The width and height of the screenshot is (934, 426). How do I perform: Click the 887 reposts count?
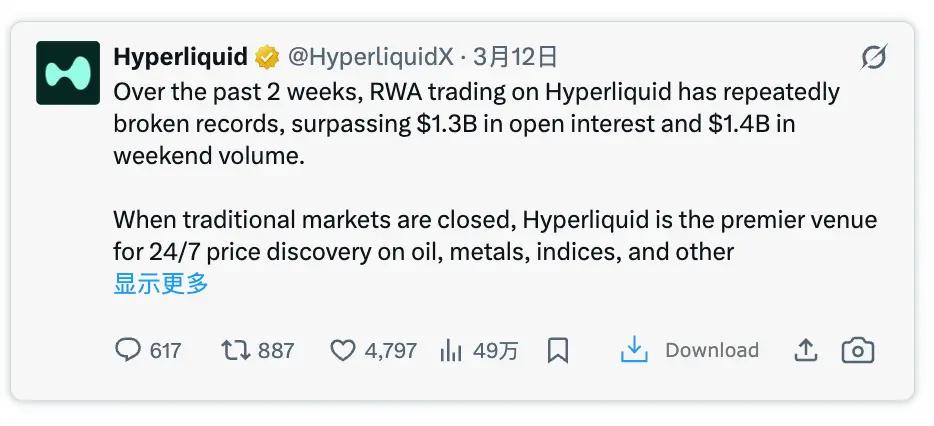point(276,350)
